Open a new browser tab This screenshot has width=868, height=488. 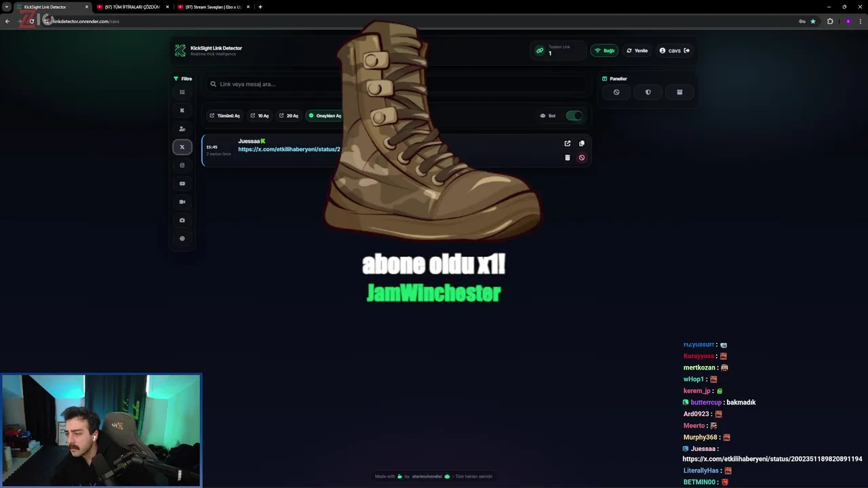[260, 7]
